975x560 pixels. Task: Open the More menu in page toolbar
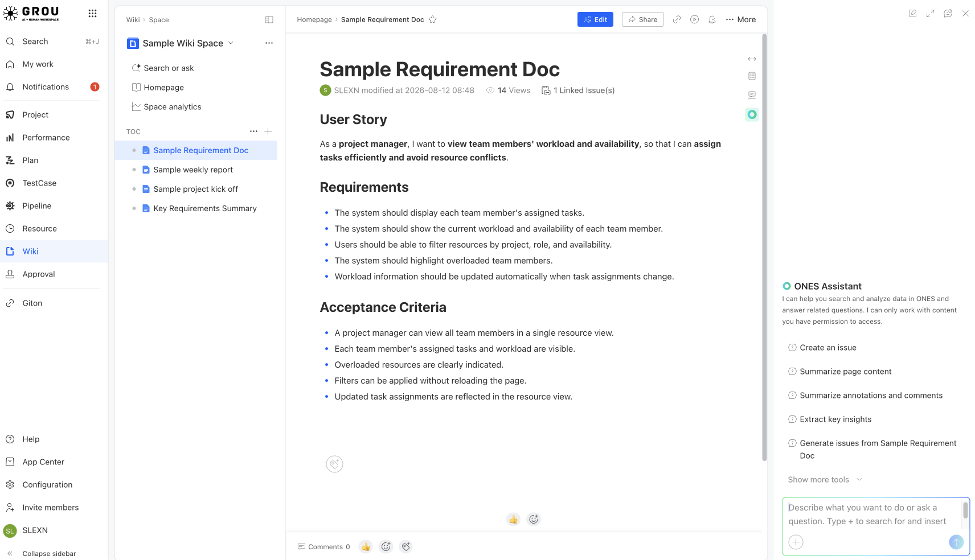click(x=740, y=19)
